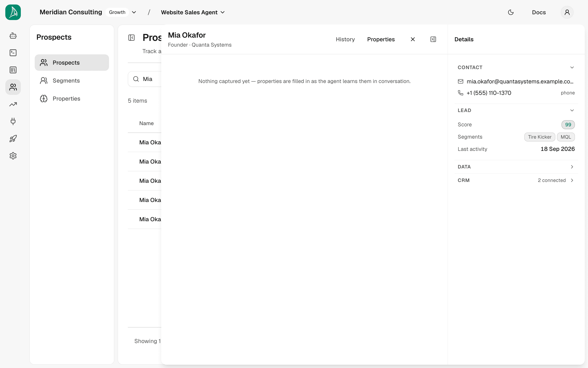This screenshot has width=588, height=368.
Task: Click the MQL segment tag
Action: (566, 137)
